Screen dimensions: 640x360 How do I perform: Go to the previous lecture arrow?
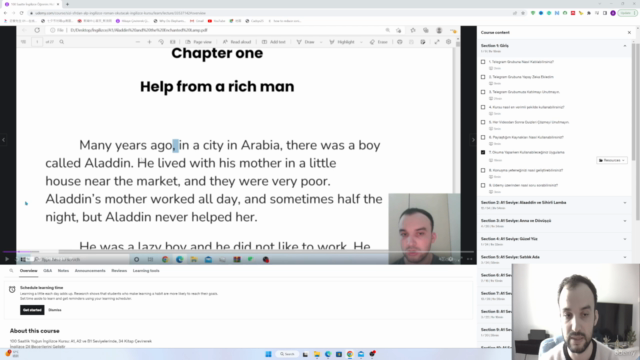point(4,140)
